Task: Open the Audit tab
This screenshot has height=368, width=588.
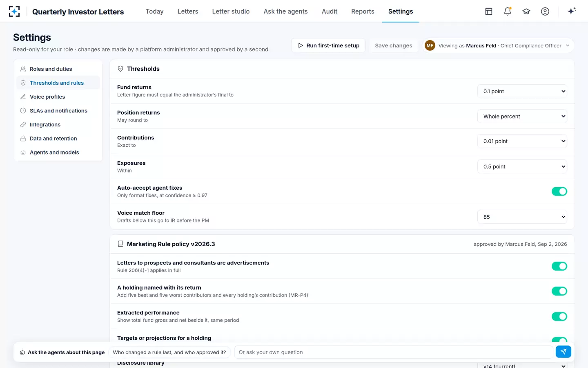Action: (330, 11)
